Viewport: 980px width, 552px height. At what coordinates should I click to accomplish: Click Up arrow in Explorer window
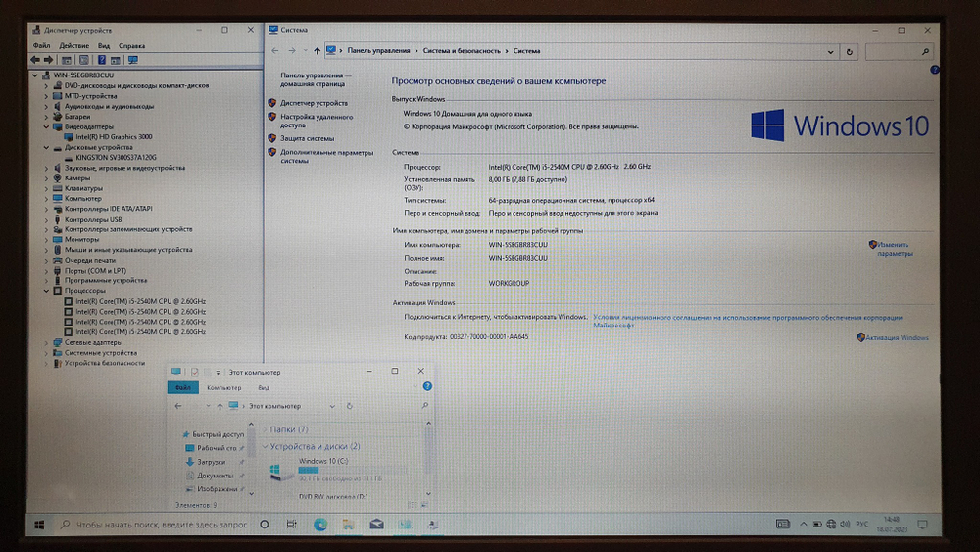pos(220,406)
